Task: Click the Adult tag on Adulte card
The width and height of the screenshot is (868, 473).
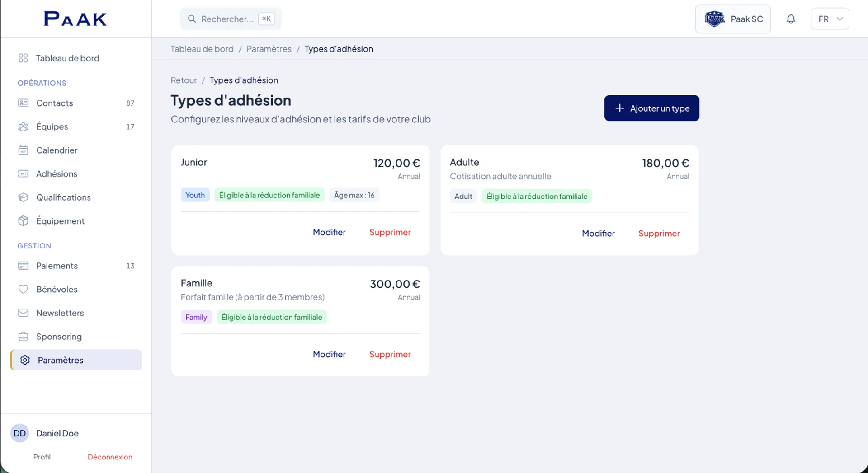Action: click(463, 196)
